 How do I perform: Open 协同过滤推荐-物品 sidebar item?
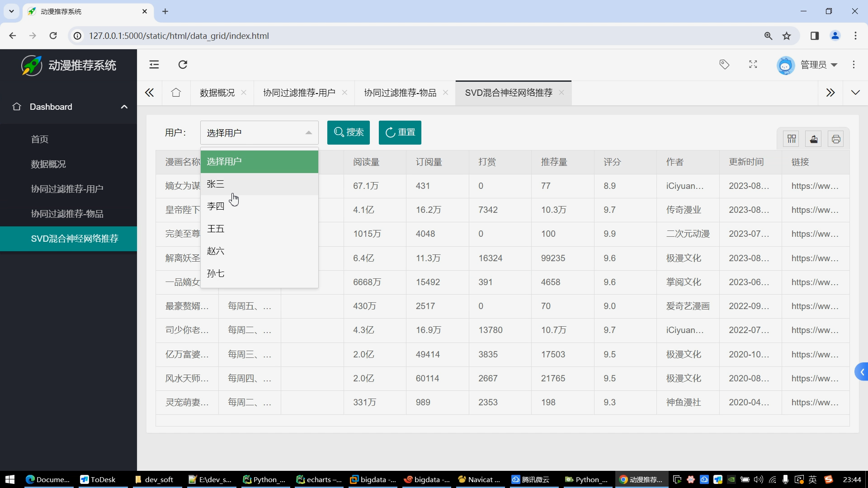[67, 214]
